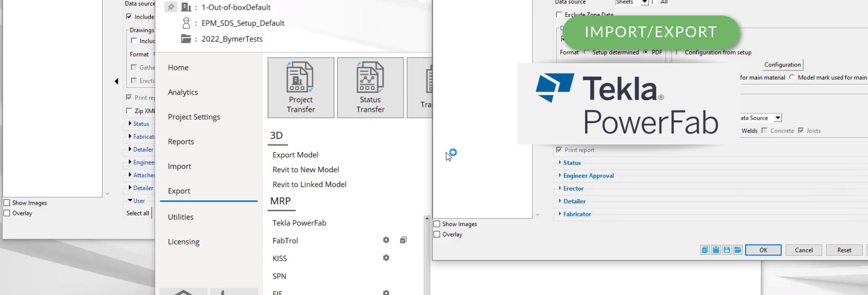Select Model mark used for main option

click(792, 78)
